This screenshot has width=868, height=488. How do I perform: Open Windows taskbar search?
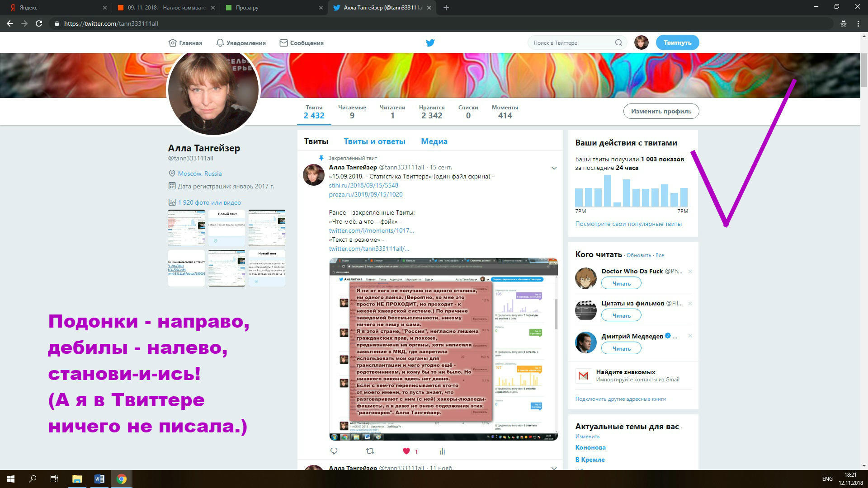point(33,479)
